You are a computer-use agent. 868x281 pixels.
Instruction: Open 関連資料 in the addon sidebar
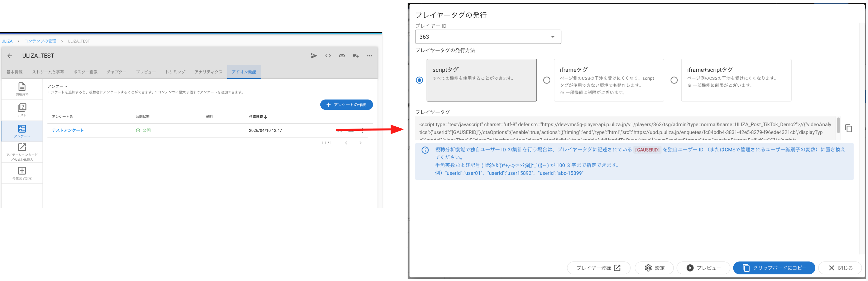coord(22,89)
